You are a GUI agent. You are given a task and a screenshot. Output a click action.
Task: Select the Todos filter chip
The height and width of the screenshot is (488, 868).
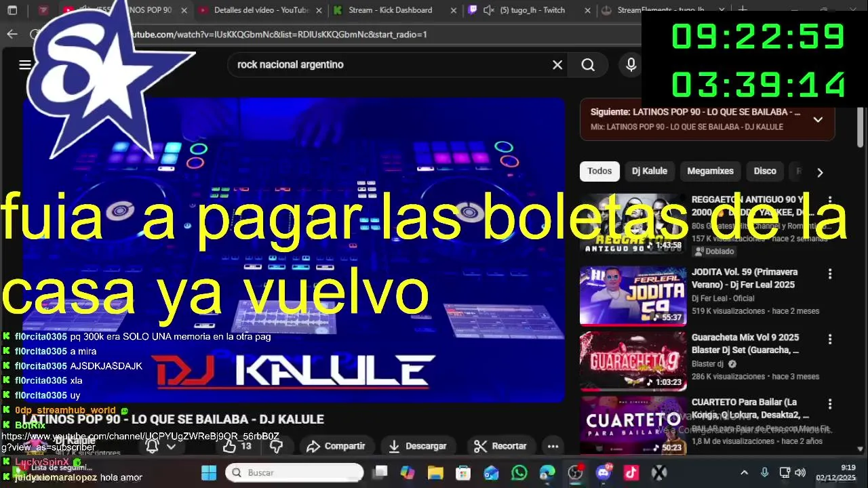coord(599,171)
